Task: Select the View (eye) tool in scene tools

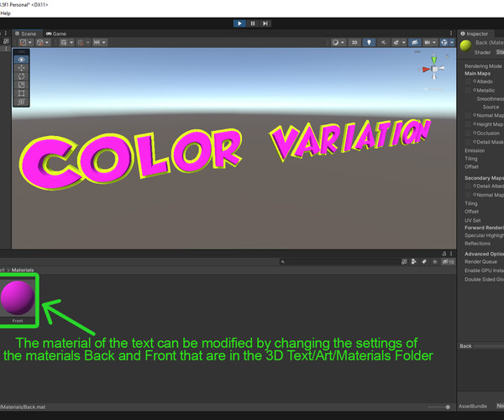Action: click(21, 60)
